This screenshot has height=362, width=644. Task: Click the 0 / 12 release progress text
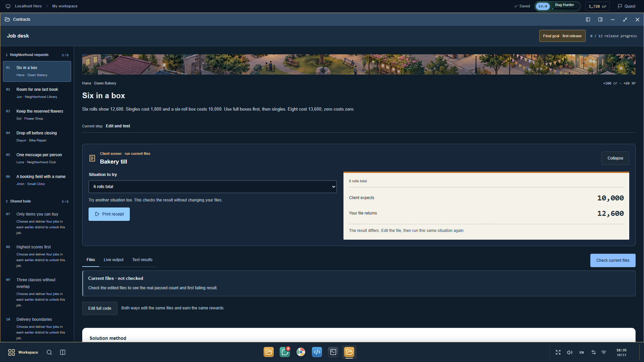pyautogui.click(x=613, y=36)
